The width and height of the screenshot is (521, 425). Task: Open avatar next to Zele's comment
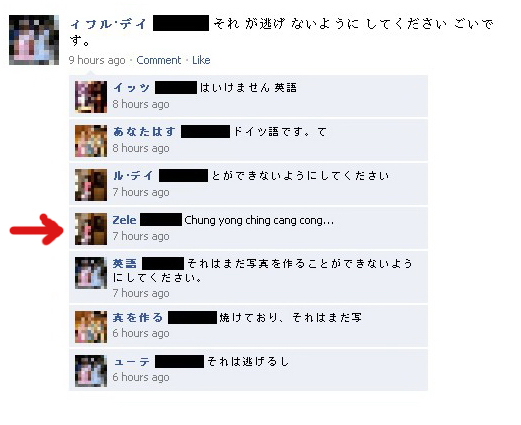tap(91, 229)
